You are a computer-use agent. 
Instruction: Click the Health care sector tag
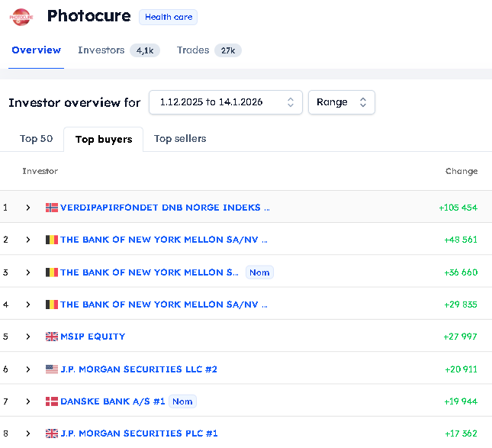click(x=168, y=17)
